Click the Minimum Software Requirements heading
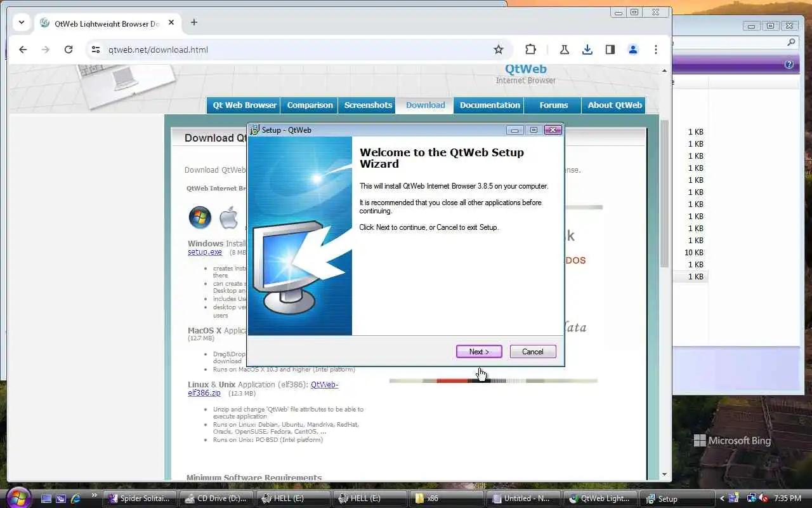Screen dimensions: 812x508 254,478
